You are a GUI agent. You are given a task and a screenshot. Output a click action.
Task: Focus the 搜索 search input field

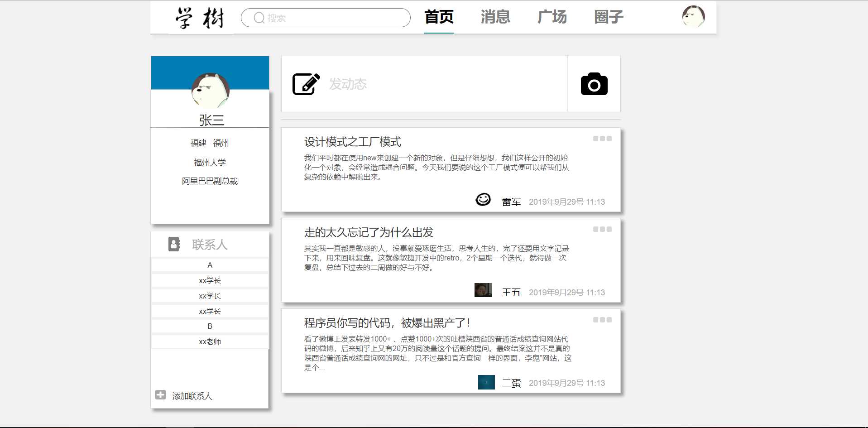click(326, 18)
